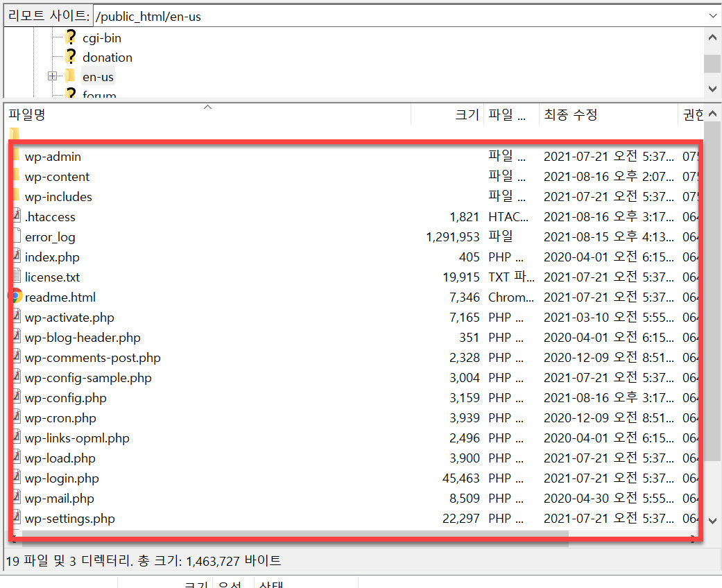722x588 pixels.
Task: Click the wp-links-opml.php file icon
Action: [x=17, y=437]
